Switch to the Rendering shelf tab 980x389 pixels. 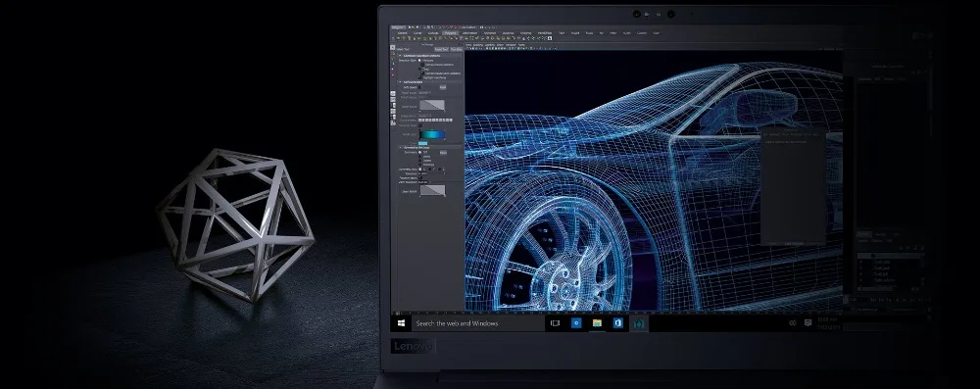click(525, 33)
